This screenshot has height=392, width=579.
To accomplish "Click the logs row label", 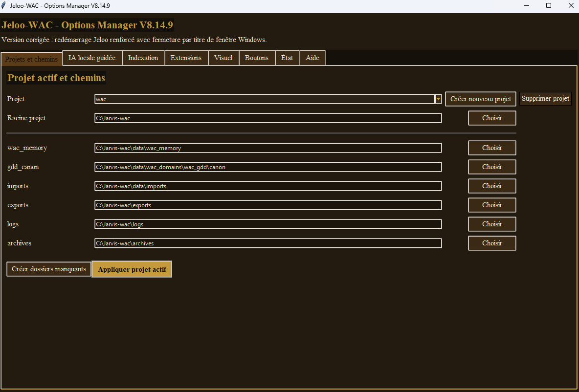I will (x=13, y=224).
